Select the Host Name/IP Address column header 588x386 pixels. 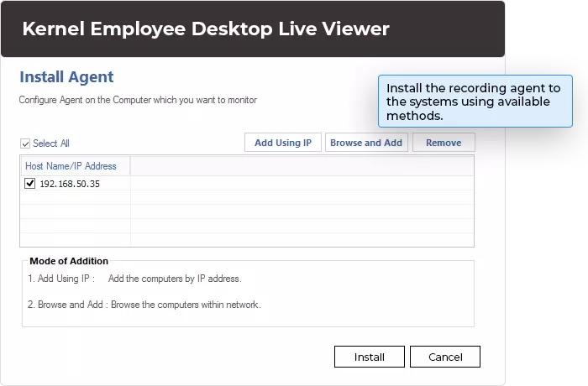pyautogui.click(x=76, y=166)
